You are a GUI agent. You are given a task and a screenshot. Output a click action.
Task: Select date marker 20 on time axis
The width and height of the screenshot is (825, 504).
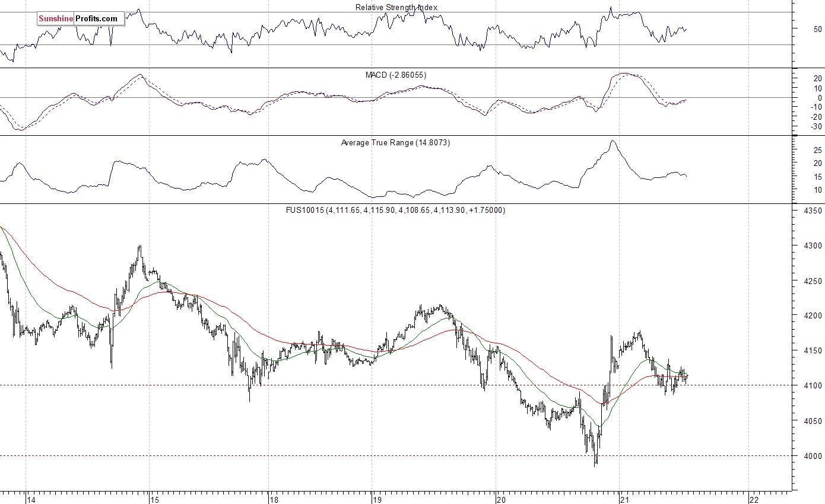[502, 499]
